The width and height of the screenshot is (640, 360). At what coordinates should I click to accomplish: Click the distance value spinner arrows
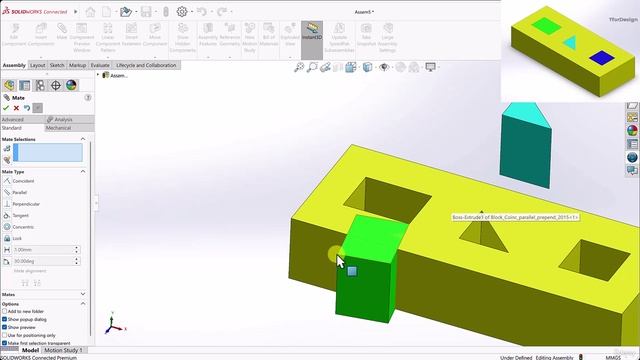click(76, 249)
